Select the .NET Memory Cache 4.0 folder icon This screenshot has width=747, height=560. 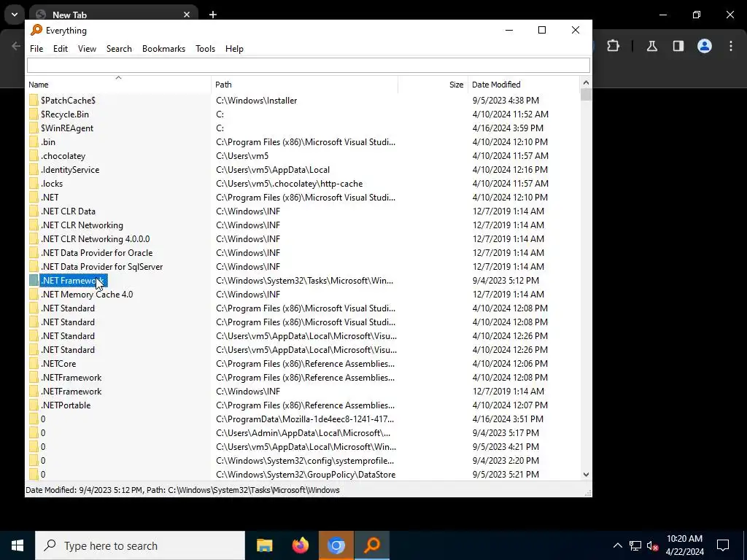click(x=34, y=295)
